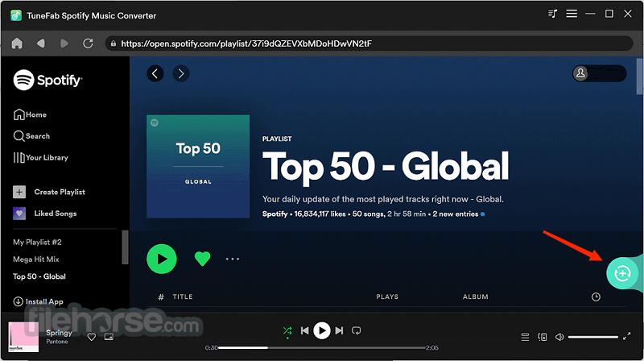
Task: Open Your Library in sidebar
Action: tap(41, 157)
